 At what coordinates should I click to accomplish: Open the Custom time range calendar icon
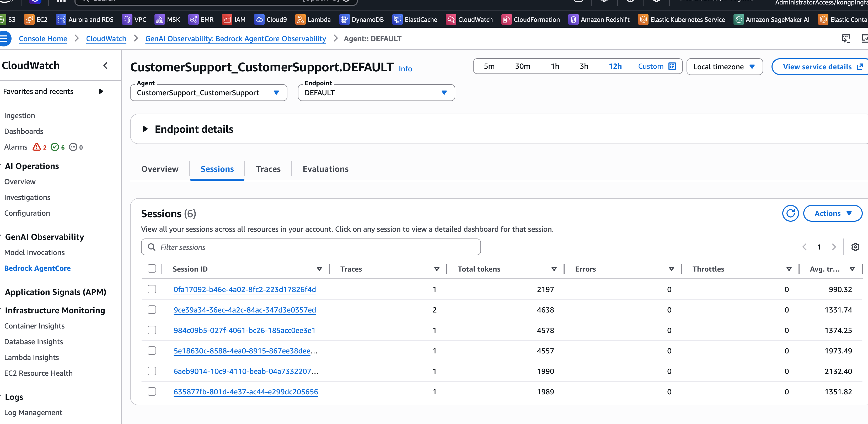(672, 66)
